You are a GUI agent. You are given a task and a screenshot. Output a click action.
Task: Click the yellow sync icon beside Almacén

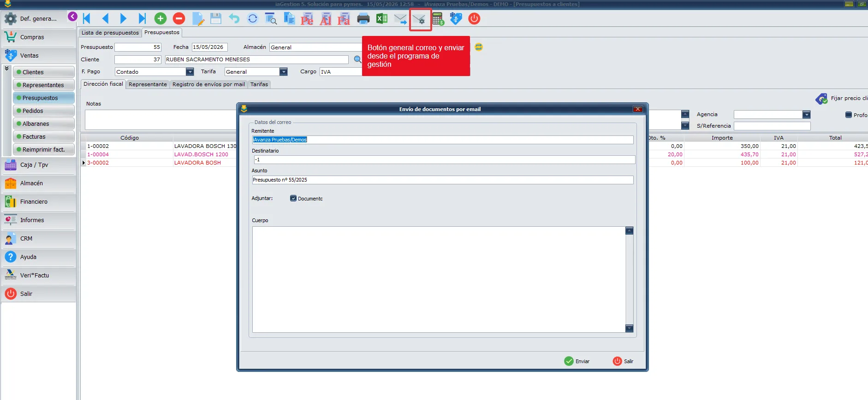tap(479, 47)
